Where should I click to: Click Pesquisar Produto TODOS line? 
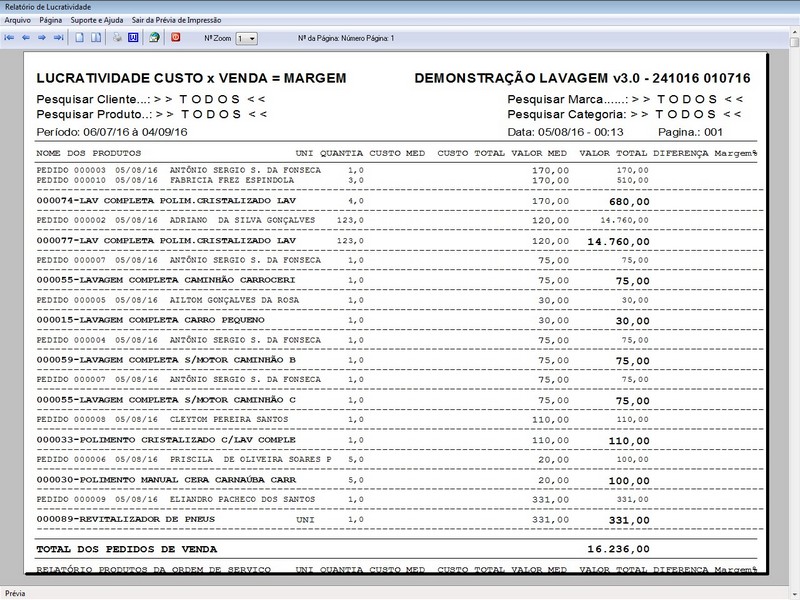click(x=152, y=114)
